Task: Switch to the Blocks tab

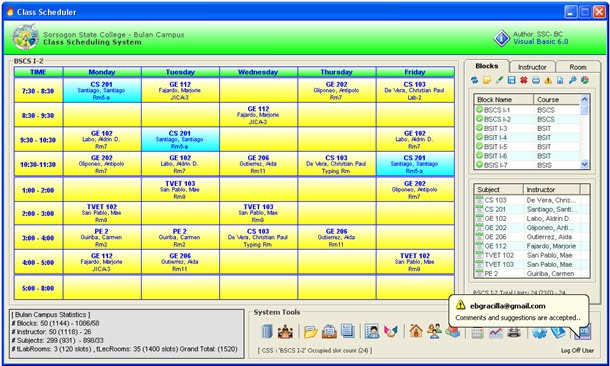Action: click(487, 66)
